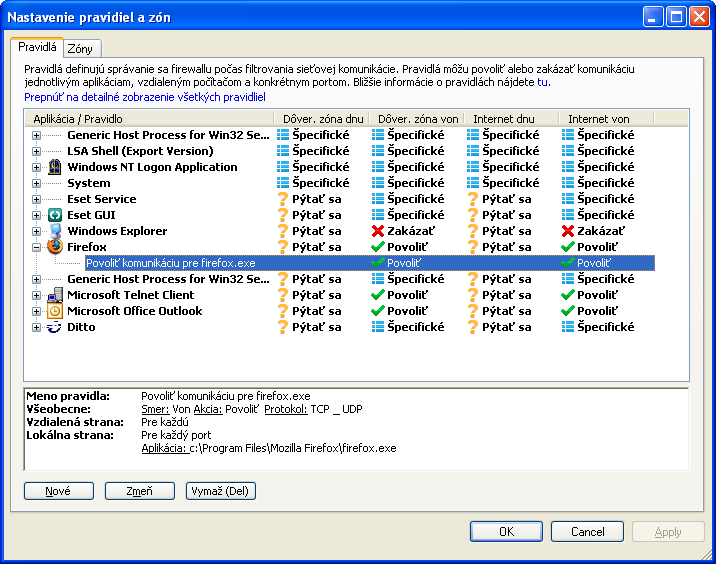Viewport: 716px width, 564px height.
Task: Click the Internet von column header
Action: click(x=606, y=119)
